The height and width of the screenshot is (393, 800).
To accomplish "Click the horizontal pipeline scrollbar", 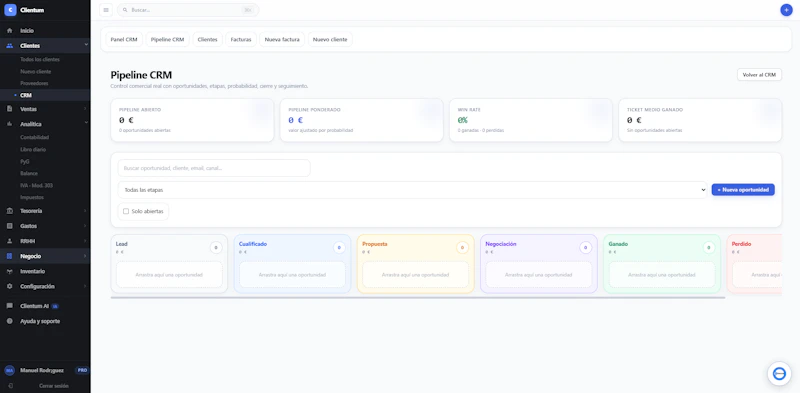I will click(x=418, y=297).
